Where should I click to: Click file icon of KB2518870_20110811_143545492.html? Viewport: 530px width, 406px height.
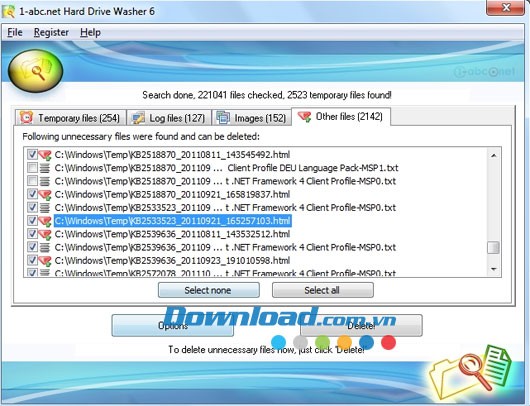click(44, 155)
